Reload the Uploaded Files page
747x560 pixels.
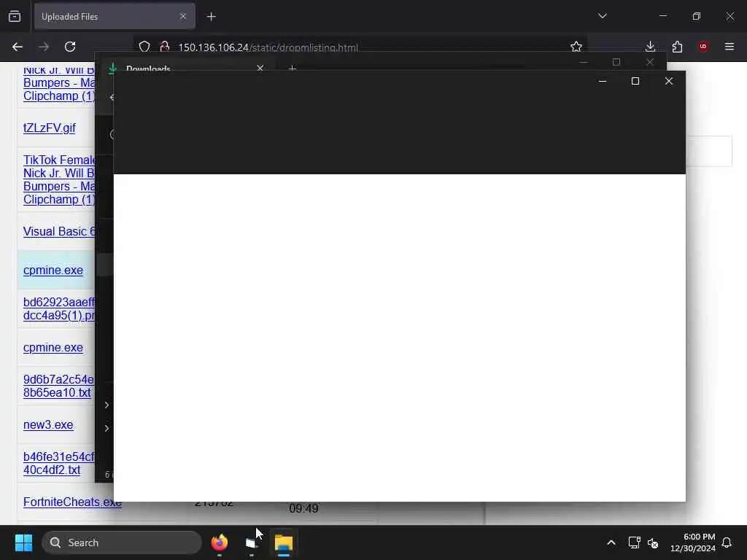pos(70,47)
